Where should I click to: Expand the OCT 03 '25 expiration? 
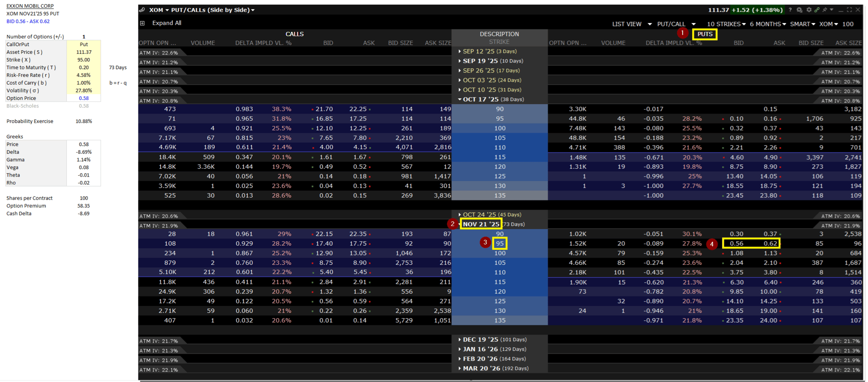point(490,80)
